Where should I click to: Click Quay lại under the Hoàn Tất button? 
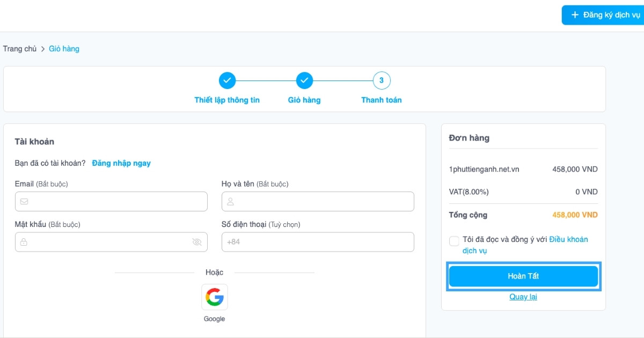pyautogui.click(x=523, y=297)
